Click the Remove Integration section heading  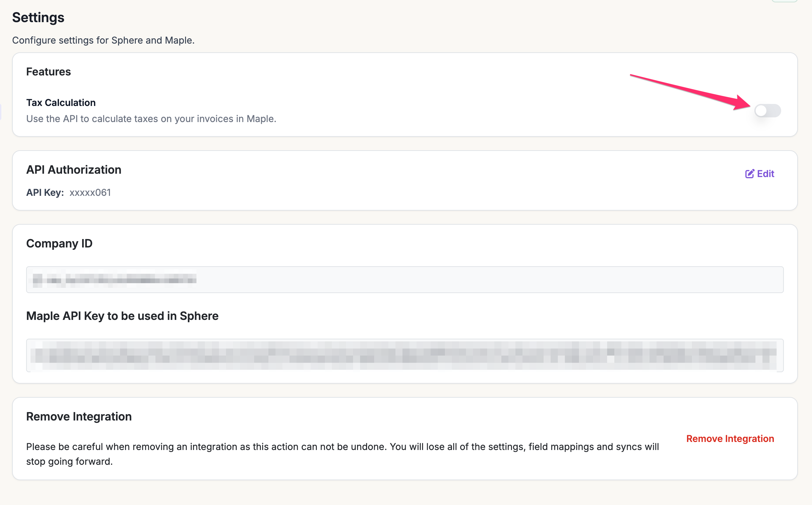[x=79, y=416]
